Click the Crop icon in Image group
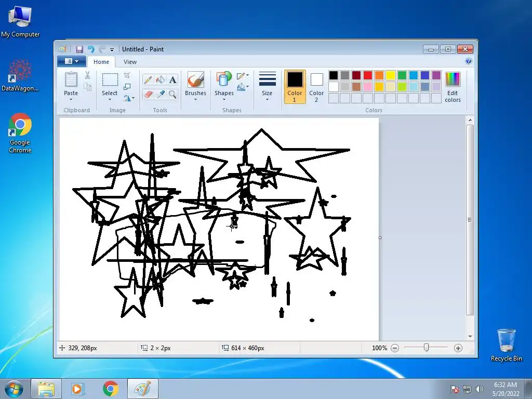The image size is (532, 399). tap(127, 75)
